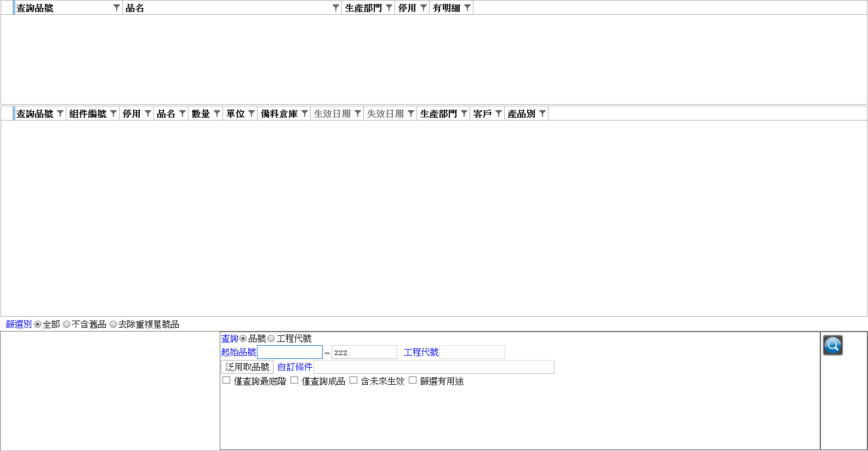Sort lower grid by 客戶 header
Image resolution: width=868 pixels, height=451 pixels.
coord(482,114)
